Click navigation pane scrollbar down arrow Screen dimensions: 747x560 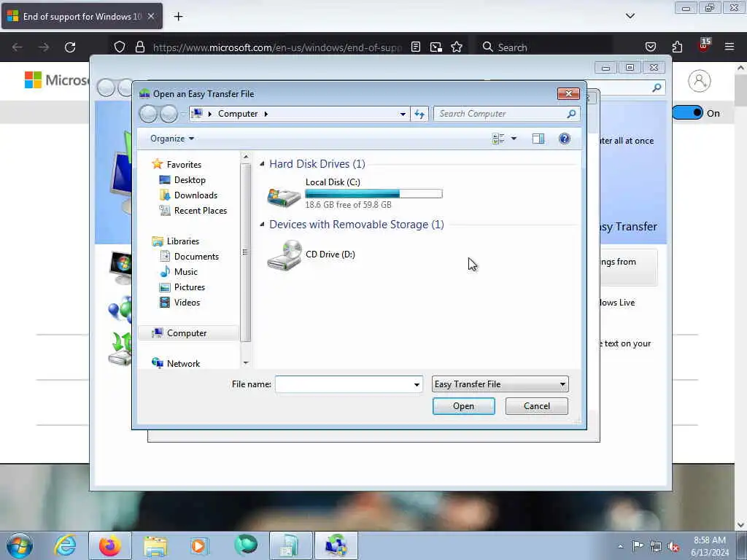click(246, 363)
